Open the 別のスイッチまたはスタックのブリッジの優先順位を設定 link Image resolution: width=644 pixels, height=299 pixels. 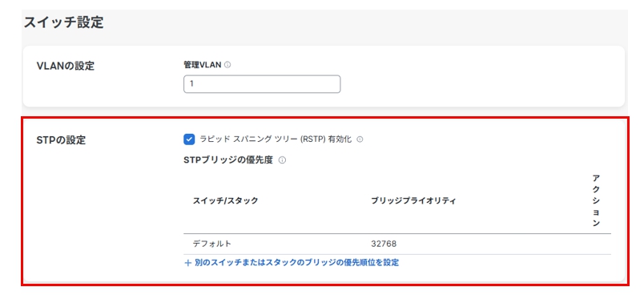[296, 262]
